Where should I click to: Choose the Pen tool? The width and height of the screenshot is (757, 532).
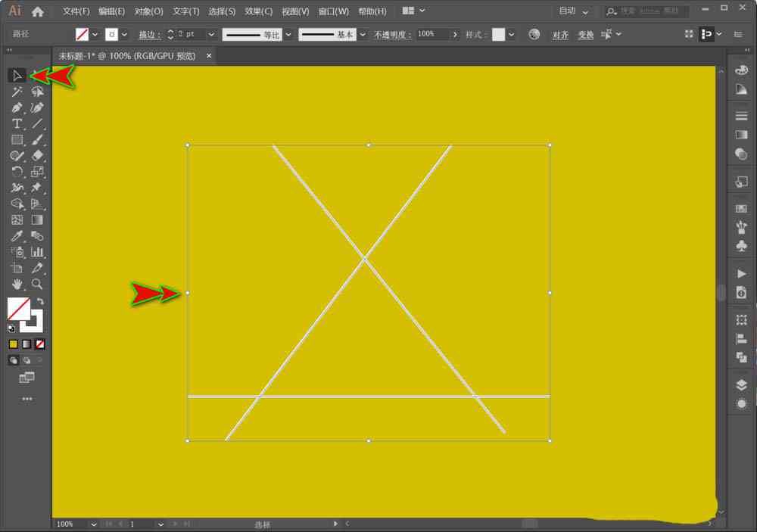click(17, 107)
